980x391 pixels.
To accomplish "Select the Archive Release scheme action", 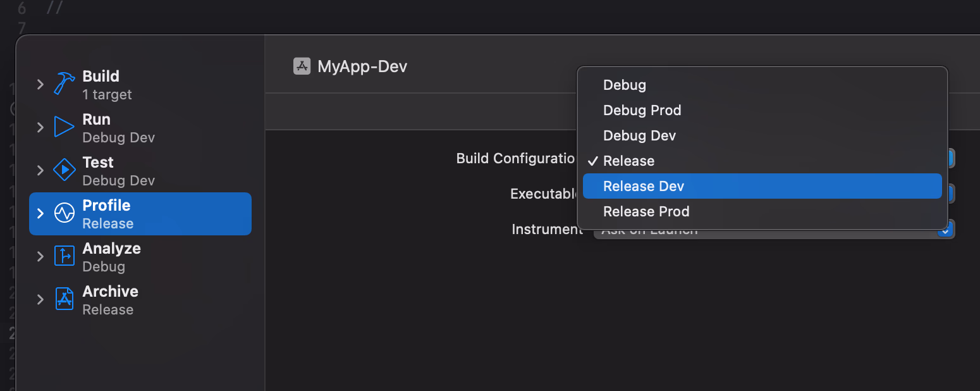I will [x=110, y=299].
